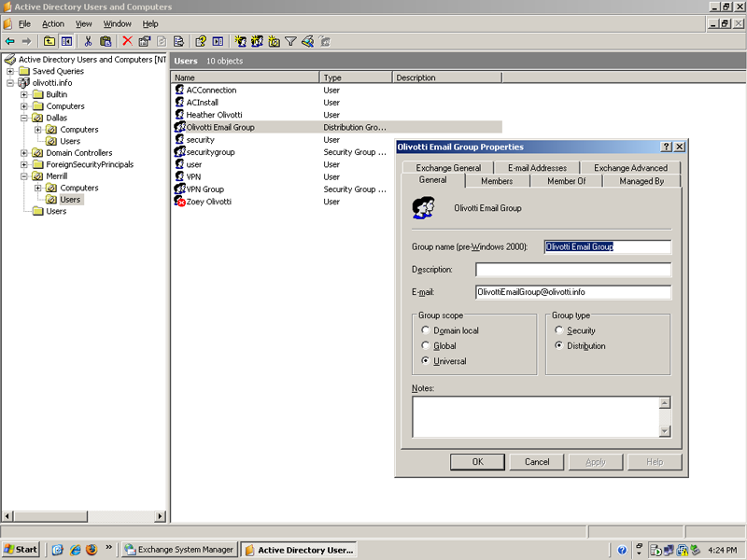Click the Firefox quick launch icon
Image resolution: width=747 pixels, height=560 pixels.
tap(92, 550)
